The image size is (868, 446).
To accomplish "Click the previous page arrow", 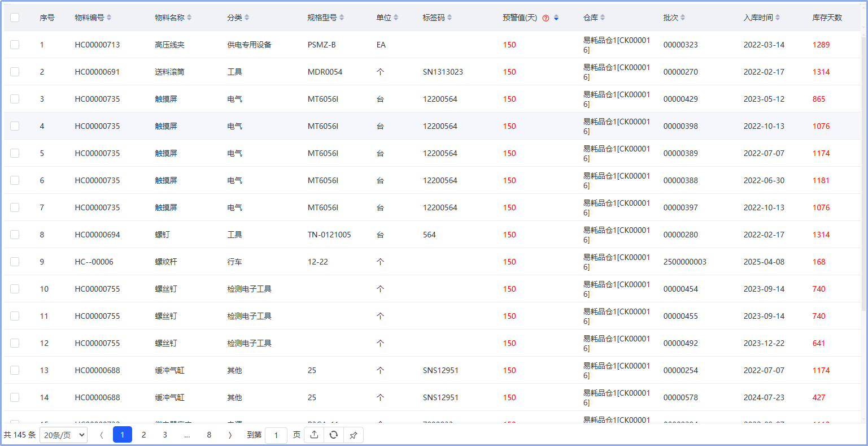I will pyautogui.click(x=101, y=435).
